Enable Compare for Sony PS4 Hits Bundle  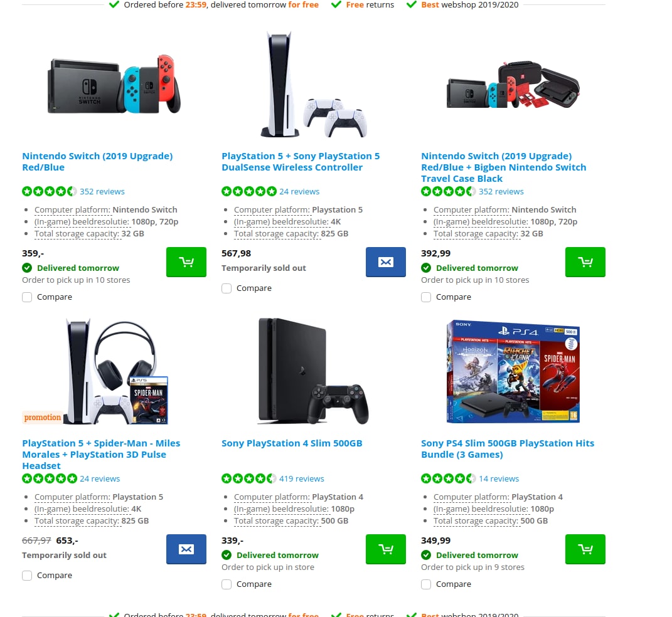(426, 584)
